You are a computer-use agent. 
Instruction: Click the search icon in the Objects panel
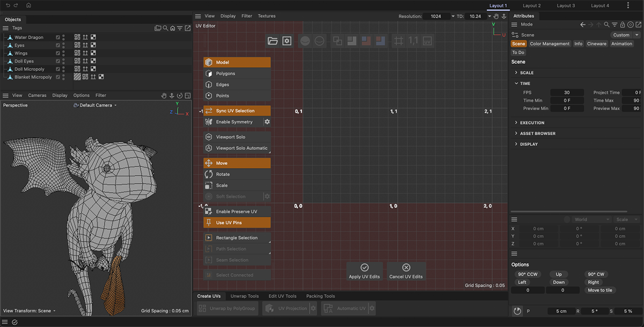click(x=165, y=28)
